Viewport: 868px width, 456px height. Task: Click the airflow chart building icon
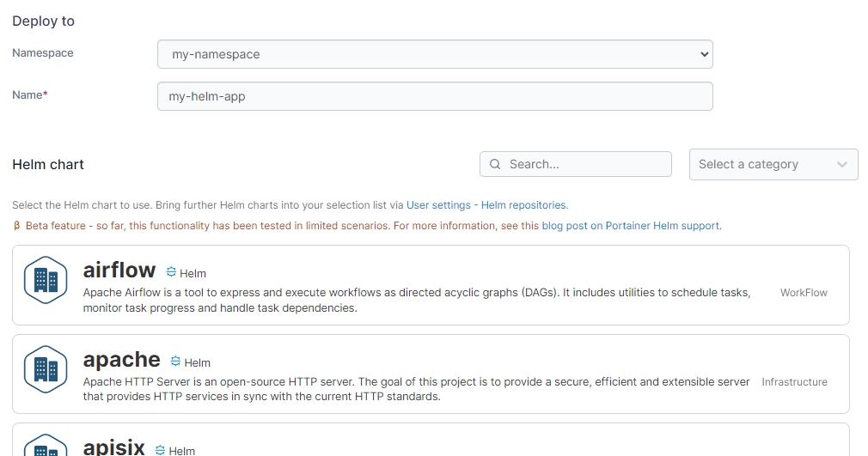tap(46, 280)
